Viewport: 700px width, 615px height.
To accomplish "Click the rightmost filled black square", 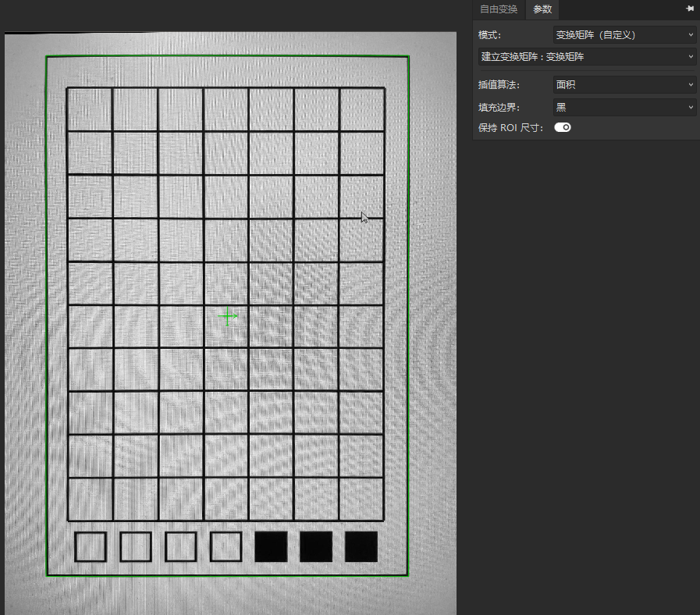I will tap(361, 546).
